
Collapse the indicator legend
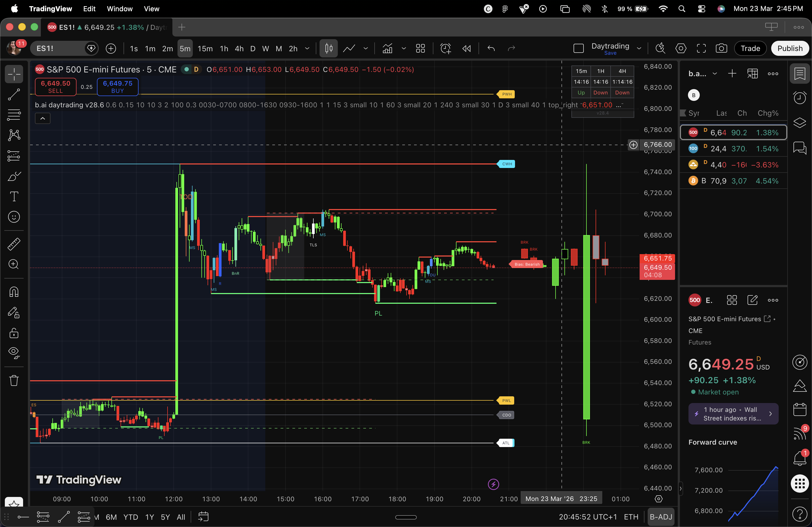pos(43,118)
